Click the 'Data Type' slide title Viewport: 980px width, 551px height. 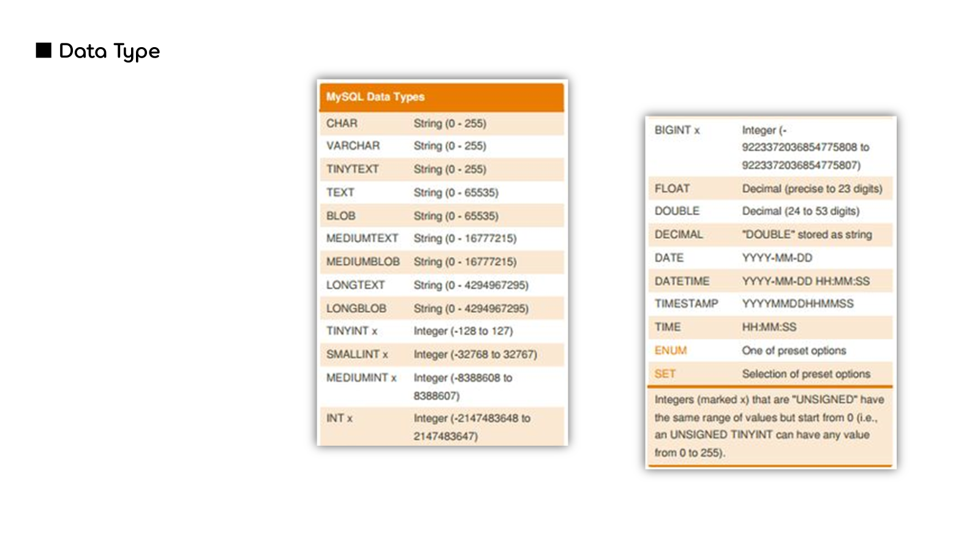(x=109, y=51)
